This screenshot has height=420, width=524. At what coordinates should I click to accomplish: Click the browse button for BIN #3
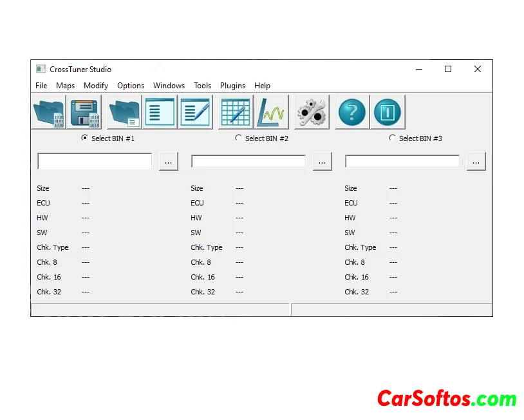(476, 162)
